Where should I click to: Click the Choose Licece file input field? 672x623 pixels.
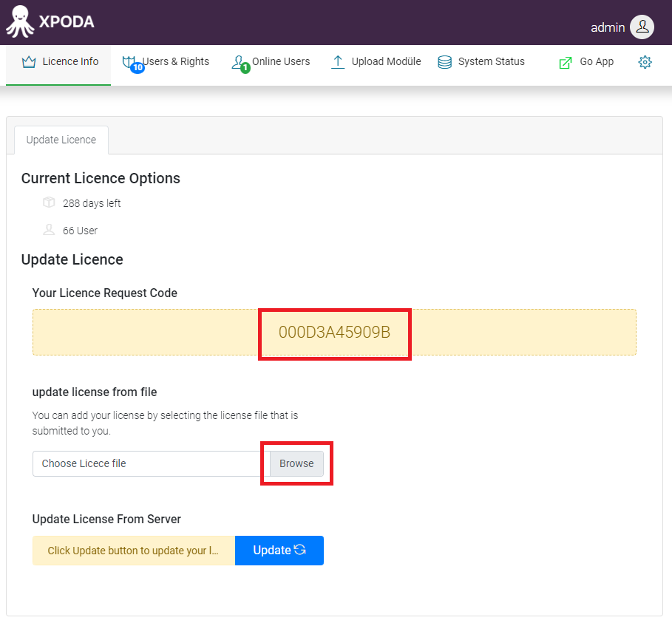pos(152,463)
